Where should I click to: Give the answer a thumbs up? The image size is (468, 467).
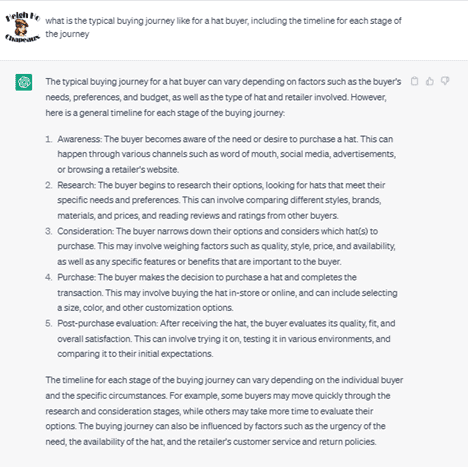point(430,81)
